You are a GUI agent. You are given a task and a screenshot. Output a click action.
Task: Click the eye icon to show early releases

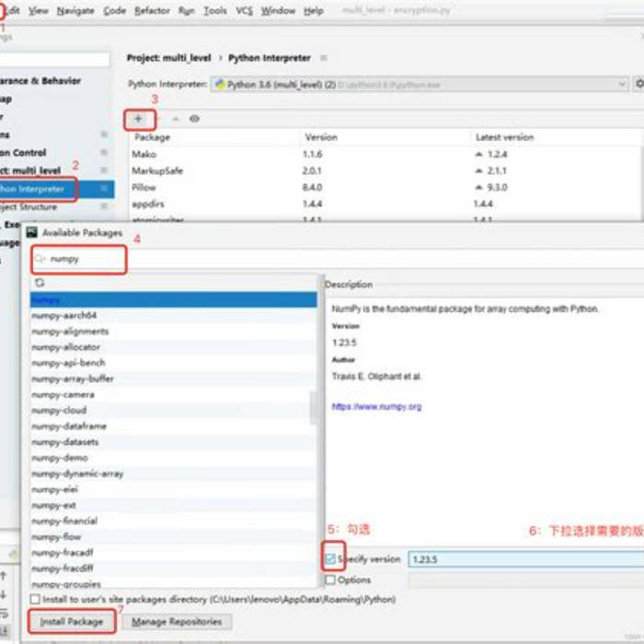[x=194, y=119]
